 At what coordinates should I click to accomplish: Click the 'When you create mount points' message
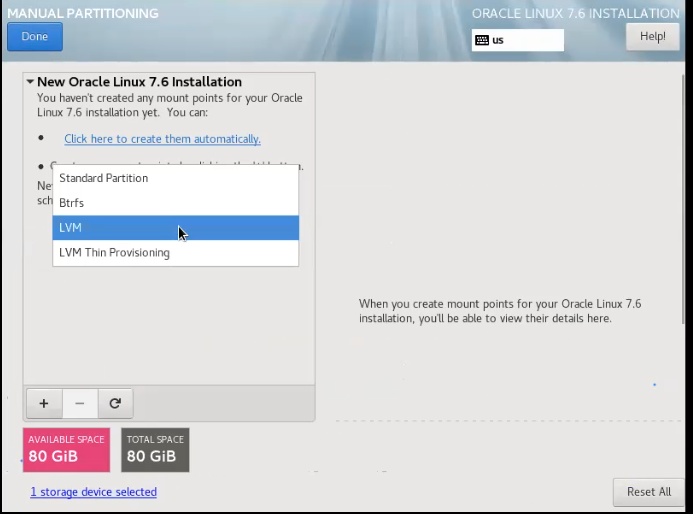click(500, 311)
